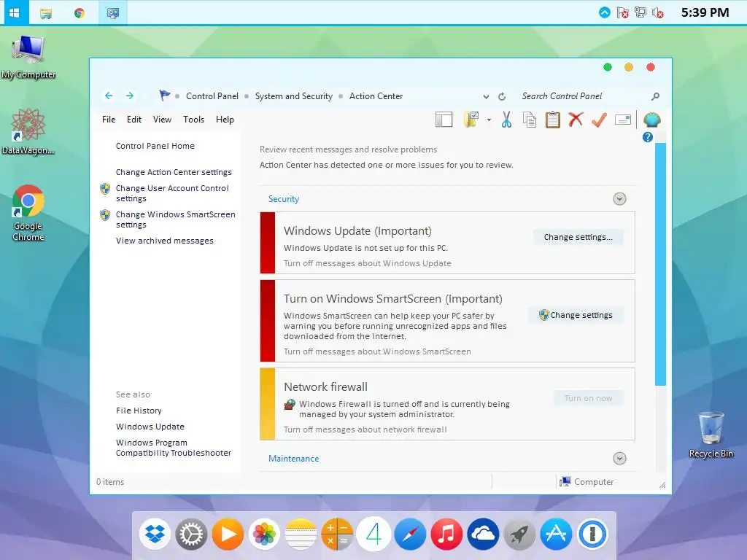Collapse the Security section chevron
747x560 pixels.
(619, 198)
